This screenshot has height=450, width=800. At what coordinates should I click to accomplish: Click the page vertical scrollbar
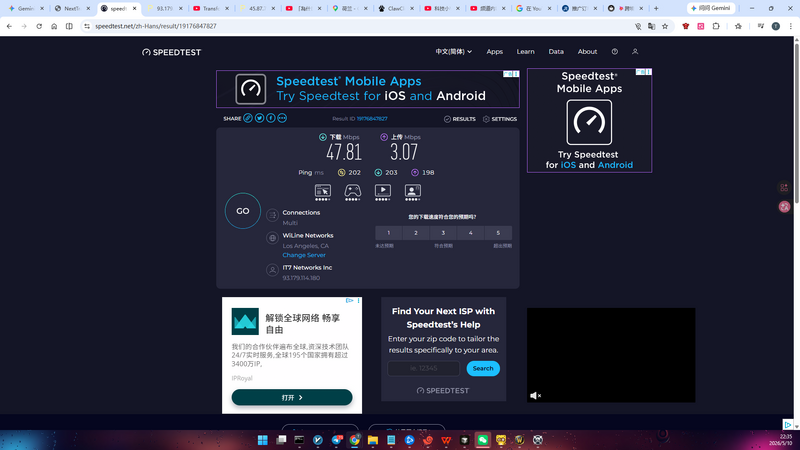tap(796, 122)
